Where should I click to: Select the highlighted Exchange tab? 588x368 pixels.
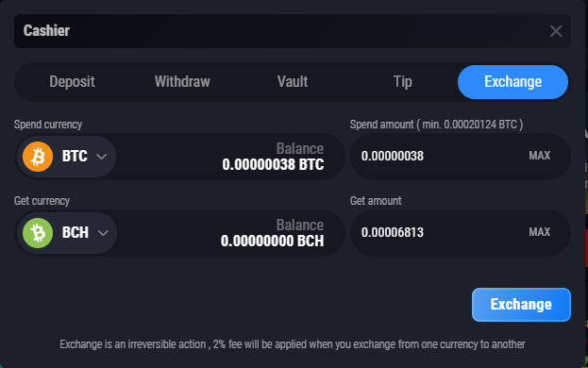512,82
